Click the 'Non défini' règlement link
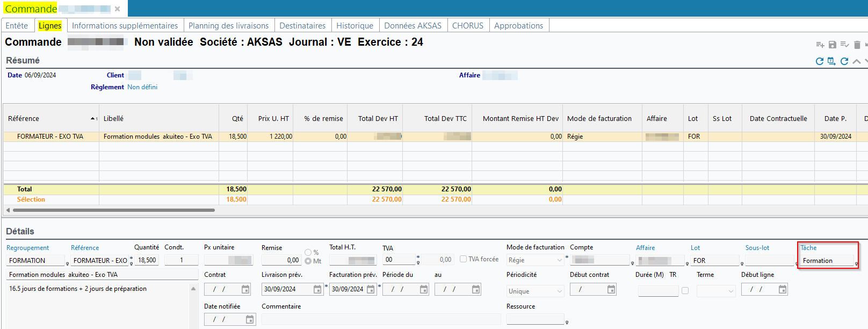This screenshot has width=868, height=329. 142,87
